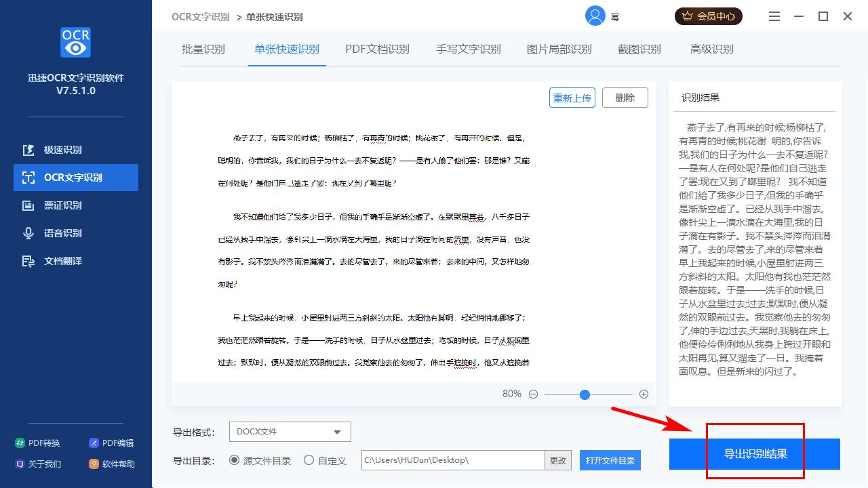
Task: Zoom out using the minus control
Action: point(533,393)
